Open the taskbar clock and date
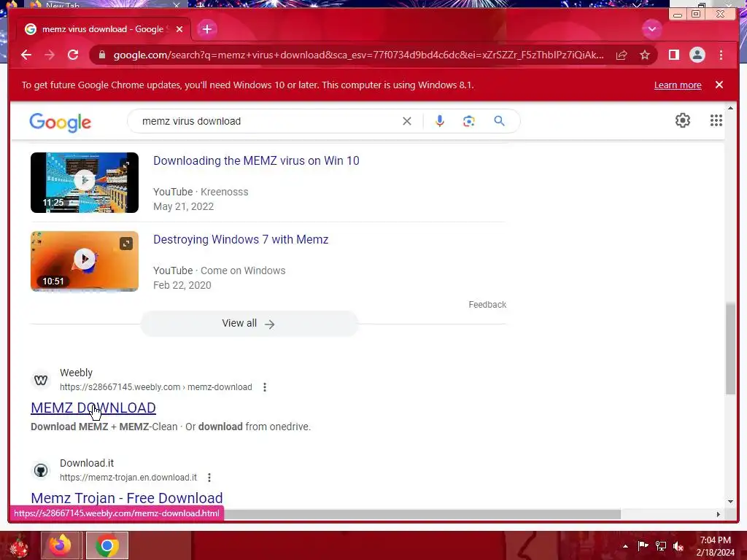 tap(715, 546)
